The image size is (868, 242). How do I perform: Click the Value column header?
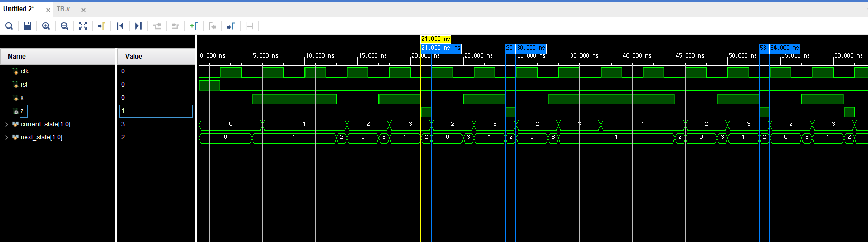pyautogui.click(x=156, y=57)
